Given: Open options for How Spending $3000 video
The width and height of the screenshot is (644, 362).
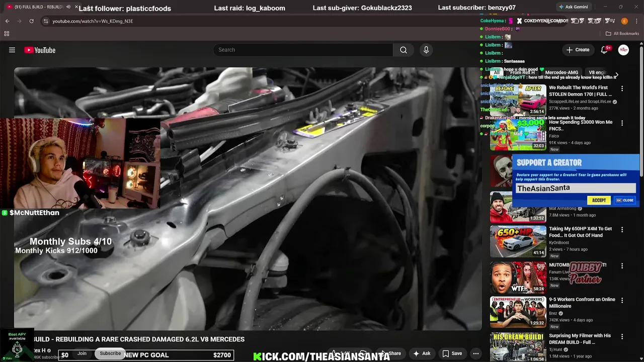Looking at the screenshot, I should click(x=622, y=123).
